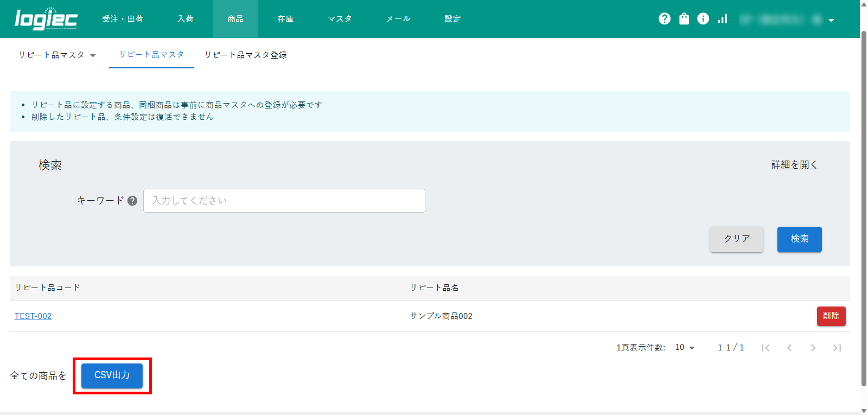This screenshot has height=415, width=868.
Task: Click the blue 検索 button
Action: (x=799, y=239)
